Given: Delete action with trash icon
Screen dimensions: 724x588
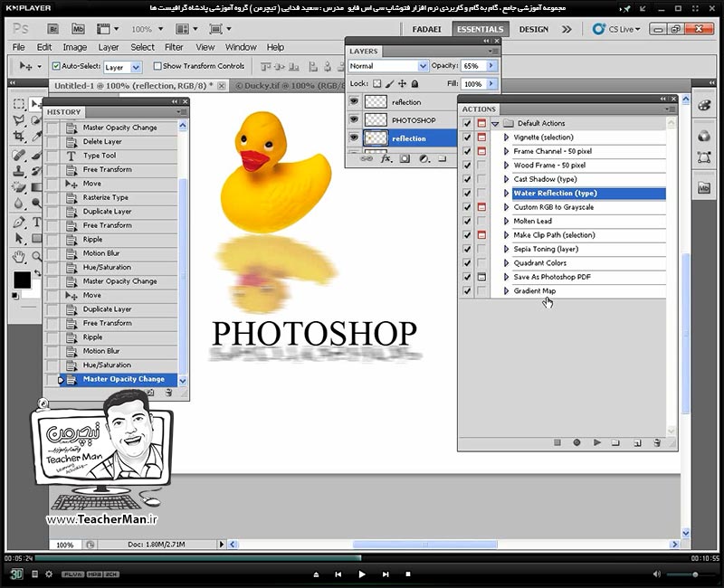Looking at the screenshot, I should 657,442.
